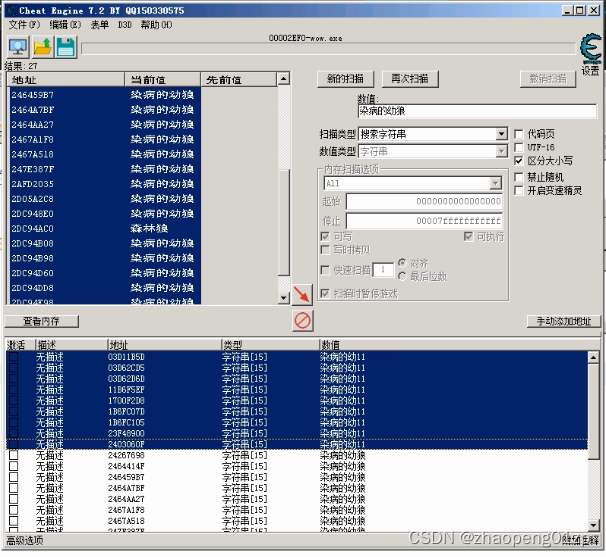Click the results list scrollbar down arrow
The height and width of the screenshot is (557, 606).
tap(284, 298)
